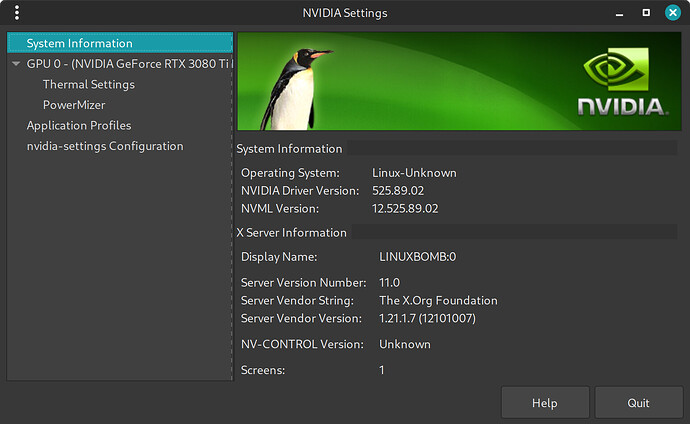
Task: Click server version number 11.0
Action: [389, 282]
